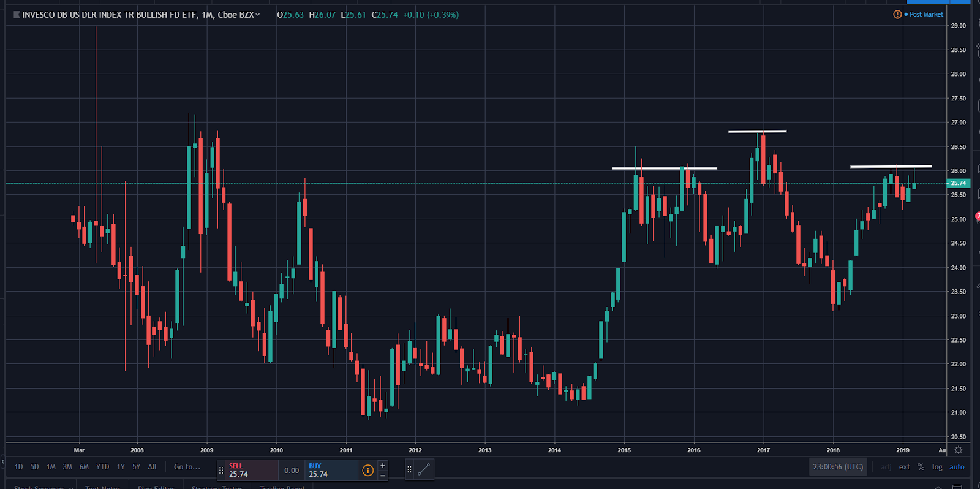Click the 2009 label on time axis
The width and height of the screenshot is (980, 489).
(x=207, y=450)
